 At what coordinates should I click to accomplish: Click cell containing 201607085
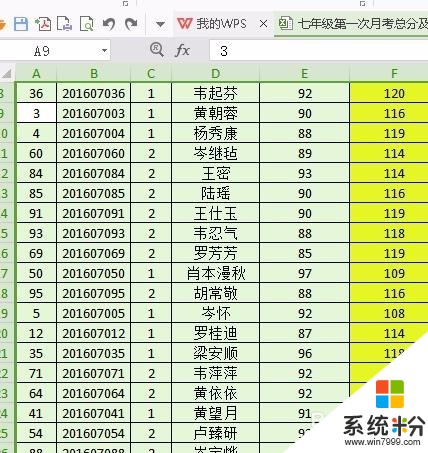coord(94,193)
